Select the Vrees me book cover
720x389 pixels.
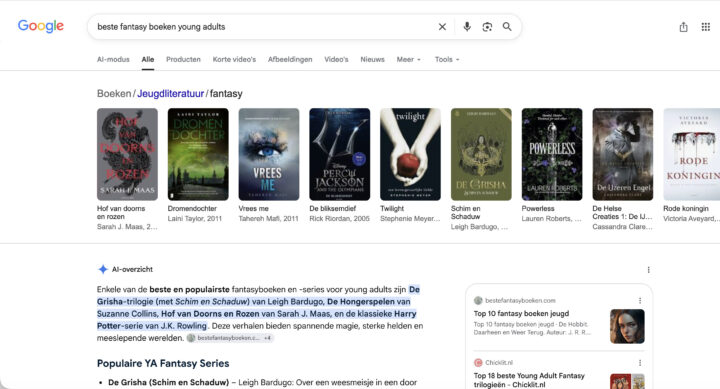(269, 154)
